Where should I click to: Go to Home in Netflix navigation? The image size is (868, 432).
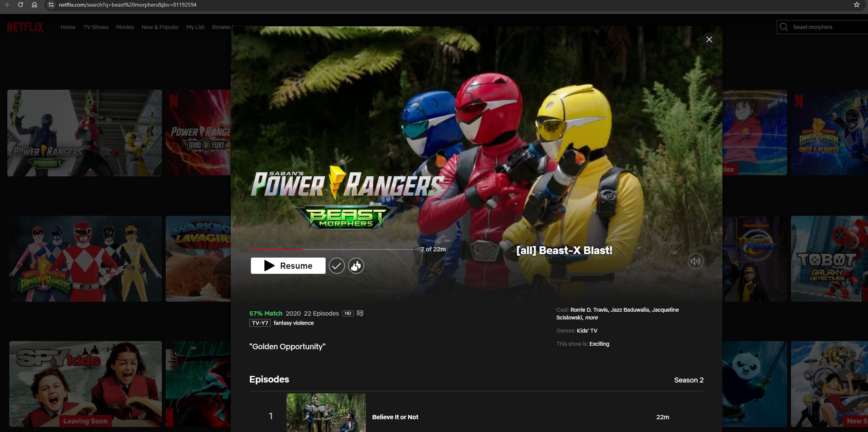tap(68, 27)
